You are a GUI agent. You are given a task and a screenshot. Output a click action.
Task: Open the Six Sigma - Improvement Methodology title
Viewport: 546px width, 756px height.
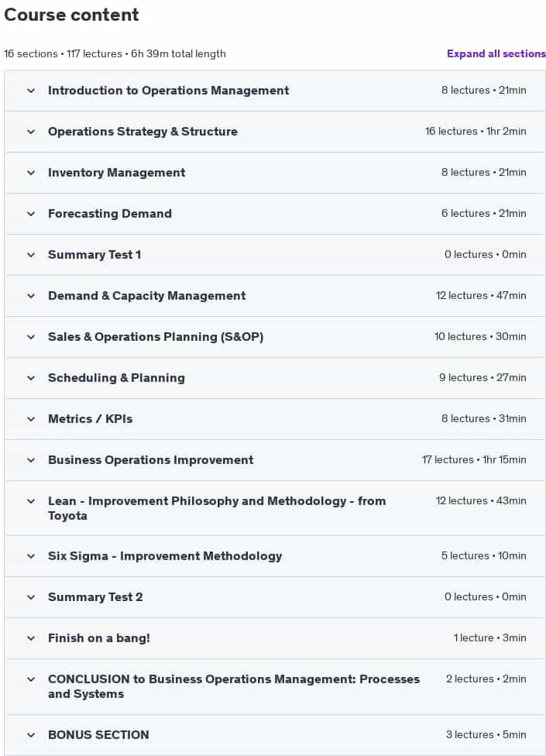[165, 556]
